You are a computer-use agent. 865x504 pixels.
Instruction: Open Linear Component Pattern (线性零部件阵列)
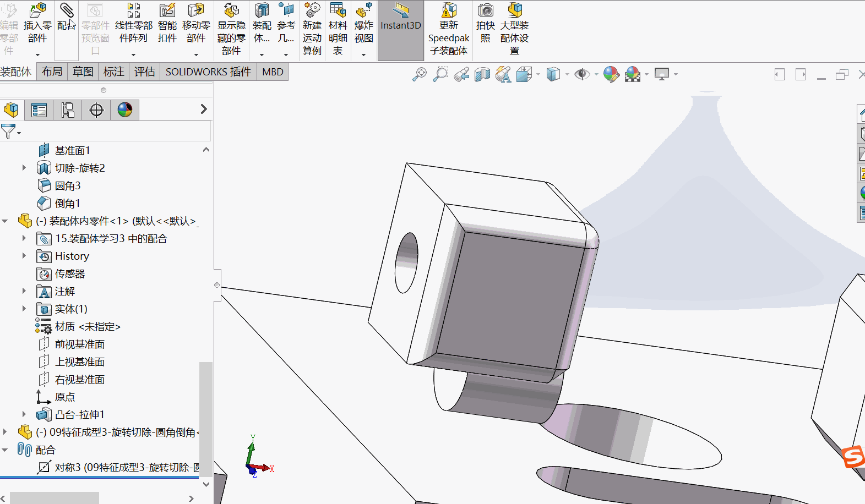134,10
